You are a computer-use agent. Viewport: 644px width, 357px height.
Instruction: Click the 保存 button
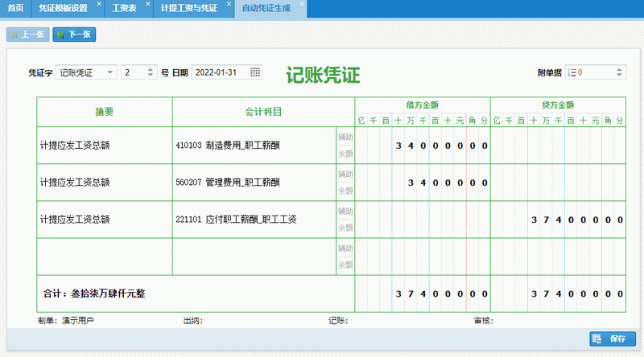click(x=613, y=339)
